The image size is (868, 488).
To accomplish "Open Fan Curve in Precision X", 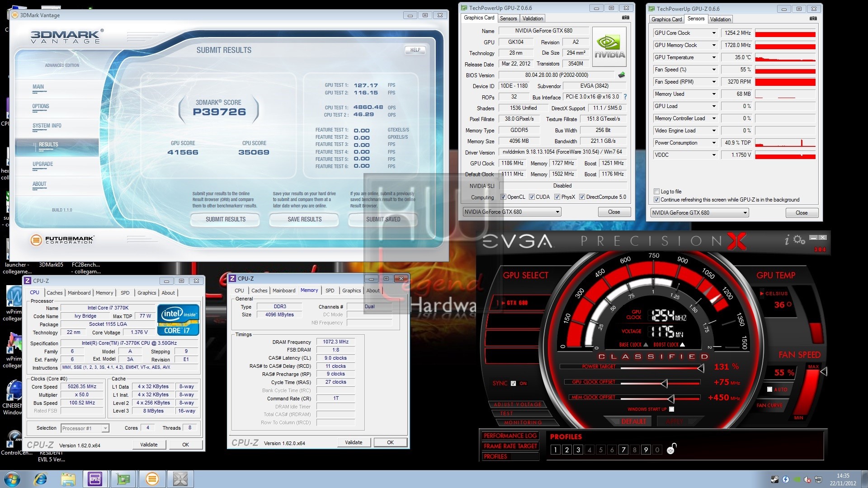I will [769, 405].
